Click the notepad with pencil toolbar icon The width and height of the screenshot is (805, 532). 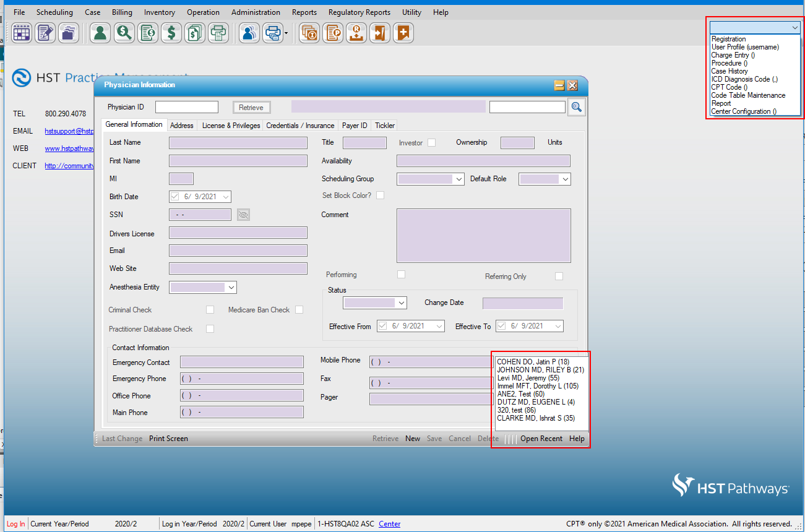click(x=45, y=33)
